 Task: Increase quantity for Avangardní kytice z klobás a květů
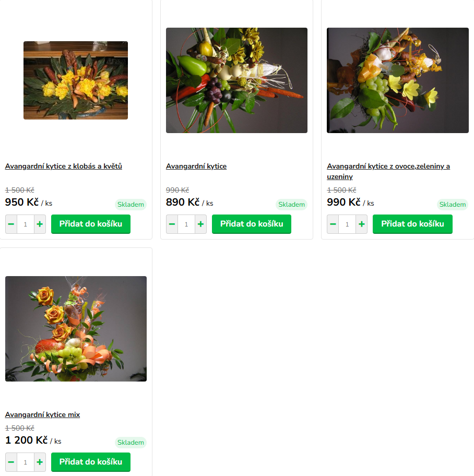[40, 224]
